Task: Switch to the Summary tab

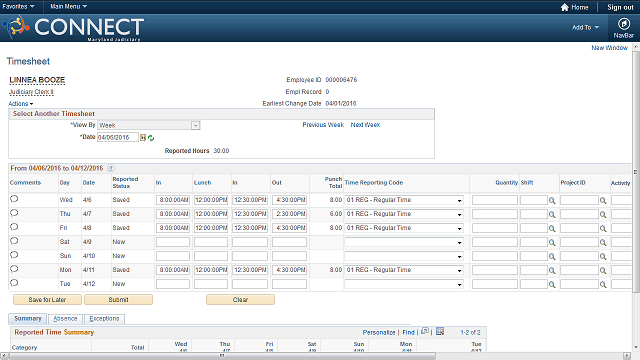Action: pos(28,318)
